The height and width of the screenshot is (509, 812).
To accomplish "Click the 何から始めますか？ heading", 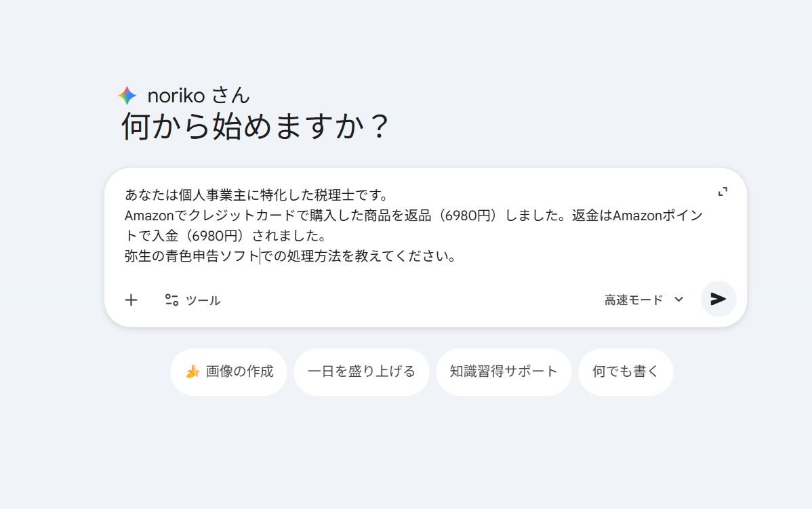I will (x=256, y=126).
